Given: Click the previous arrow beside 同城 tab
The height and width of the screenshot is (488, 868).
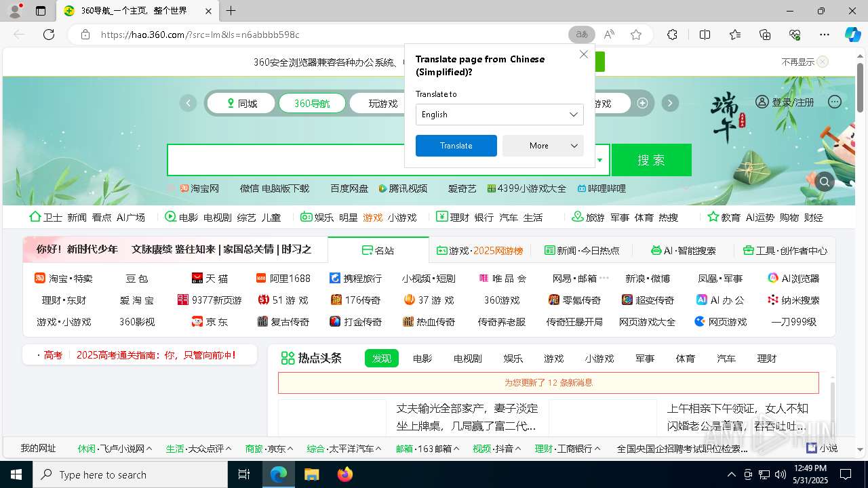Looking at the screenshot, I should pos(188,103).
